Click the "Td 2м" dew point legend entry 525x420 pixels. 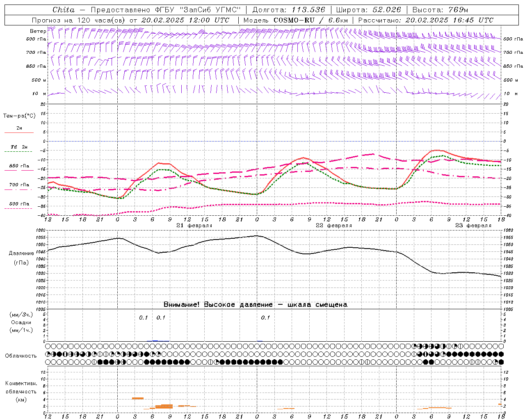(x=19, y=147)
